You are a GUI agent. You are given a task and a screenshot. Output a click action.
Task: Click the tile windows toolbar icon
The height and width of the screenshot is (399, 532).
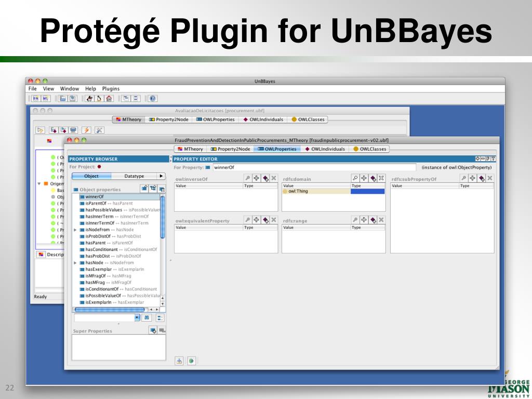[x=136, y=98]
